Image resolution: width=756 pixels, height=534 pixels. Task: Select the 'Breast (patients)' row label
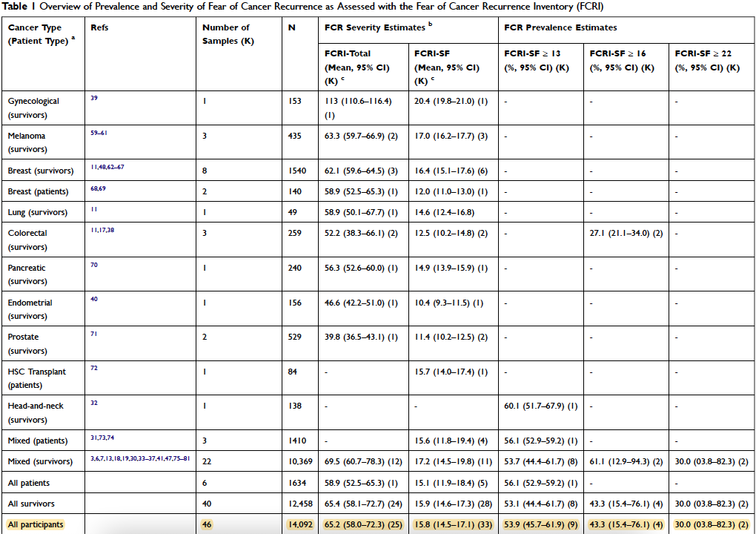click(38, 191)
